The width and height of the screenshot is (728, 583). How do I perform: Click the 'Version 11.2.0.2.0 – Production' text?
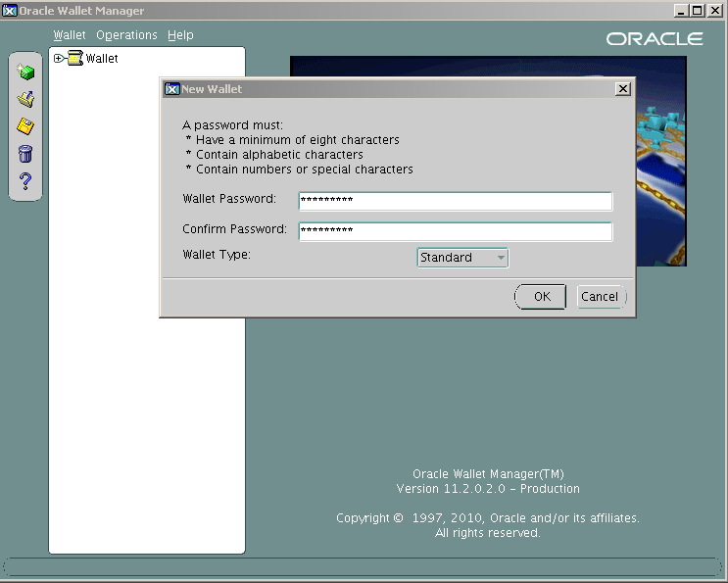tap(488, 489)
